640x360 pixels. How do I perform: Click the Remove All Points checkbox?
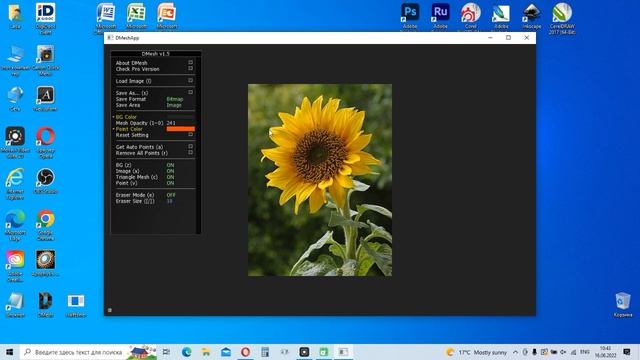(x=190, y=153)
